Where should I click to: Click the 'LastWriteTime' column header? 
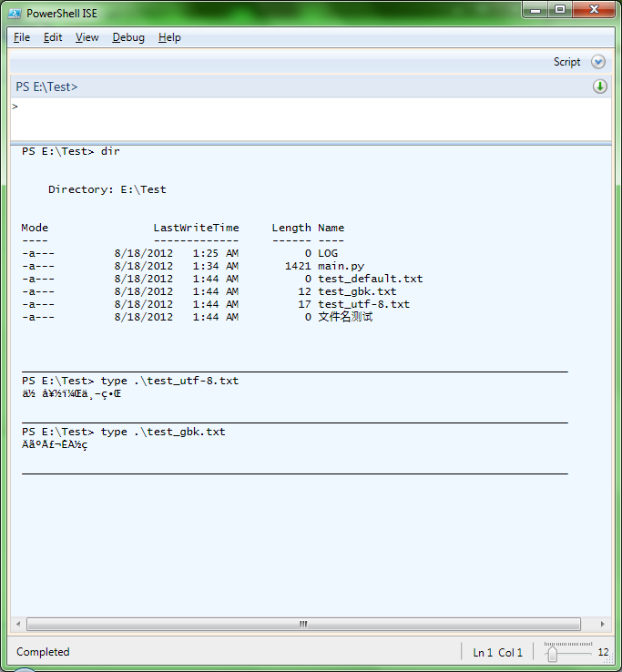(197, 228)
